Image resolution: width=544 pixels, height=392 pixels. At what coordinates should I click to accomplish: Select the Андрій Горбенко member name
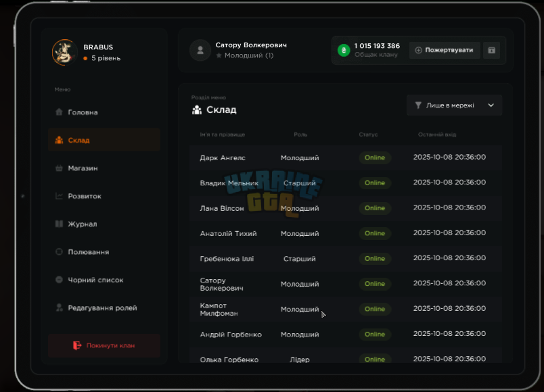231,335
